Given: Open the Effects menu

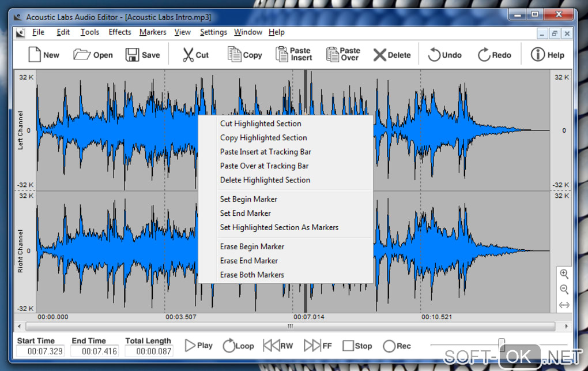Looking at the screenshot, I should 120,32.
